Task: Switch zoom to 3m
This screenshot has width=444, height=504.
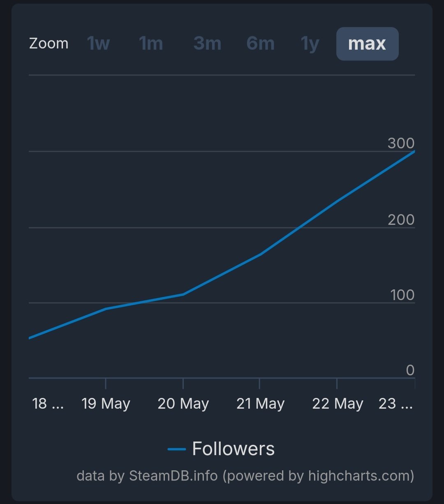Action: pos(207,44)
